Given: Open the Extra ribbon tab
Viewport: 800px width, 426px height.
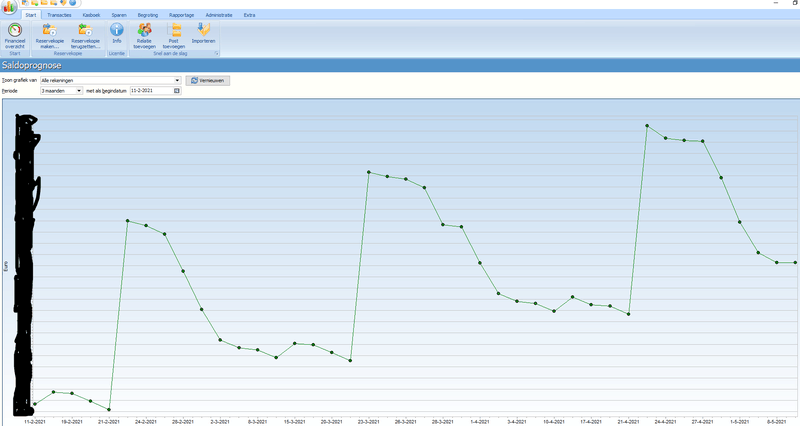Looking at the screenshot, I should (x=249, y=15).
